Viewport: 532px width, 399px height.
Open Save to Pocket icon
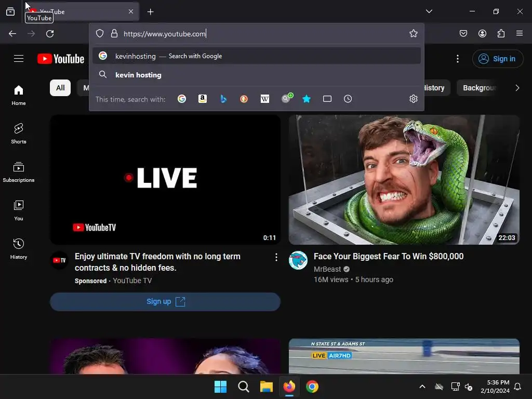click(463, 33)
